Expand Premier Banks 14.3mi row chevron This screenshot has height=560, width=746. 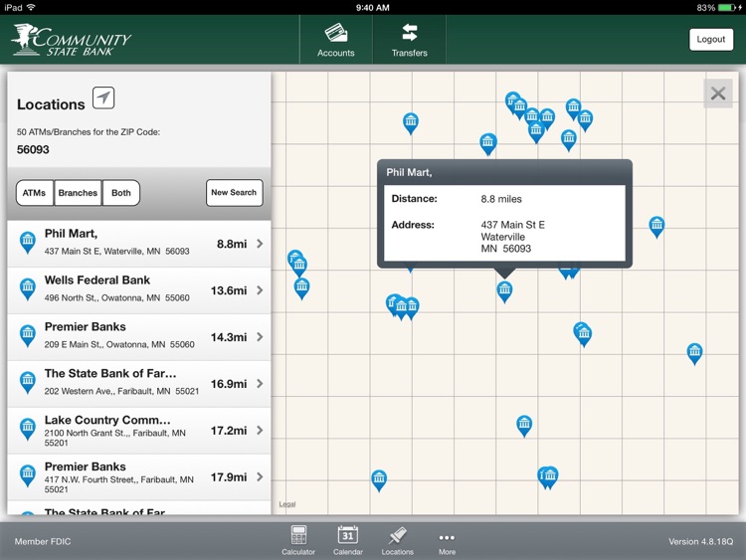click(260, 337)
